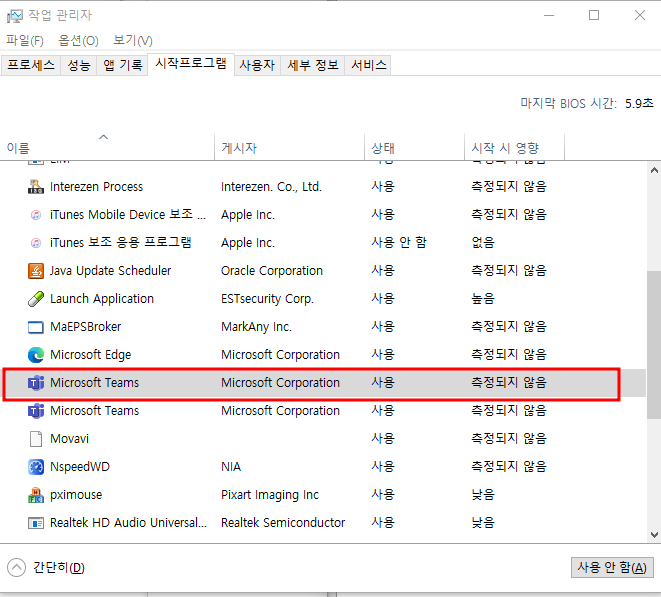Click publisher MarkAny Inc.

pos(256,327)
